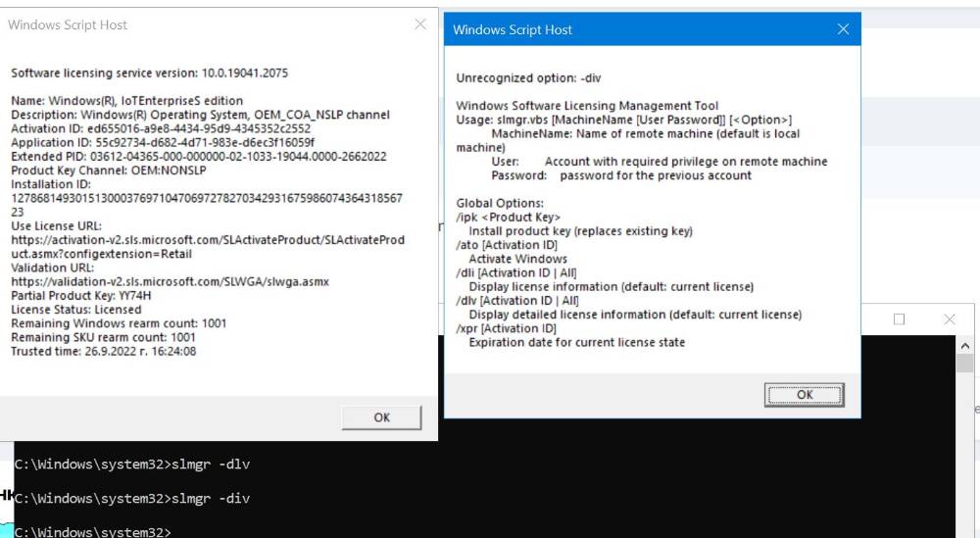Click 'Product Key Channel: OEM:NONSLP' text
The width and height of the screenshot is (980, 538).
click(108, 170)
